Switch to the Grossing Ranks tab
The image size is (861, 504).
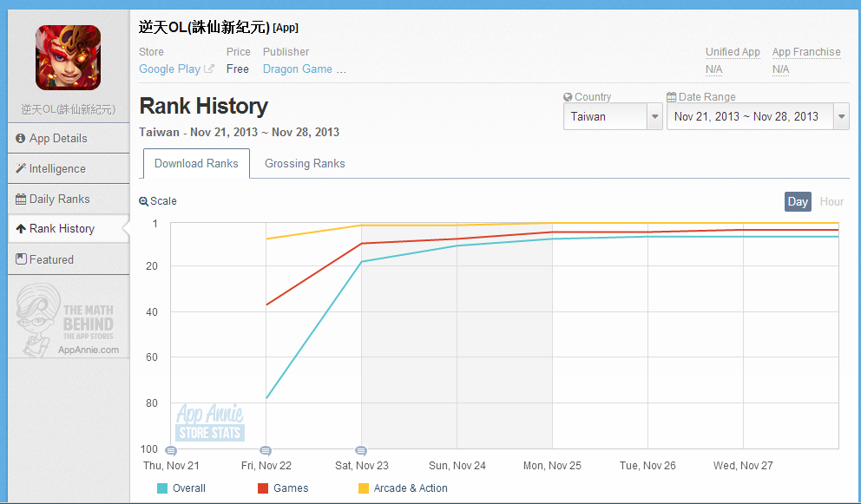pyautogui.click(x=305, y=163)
